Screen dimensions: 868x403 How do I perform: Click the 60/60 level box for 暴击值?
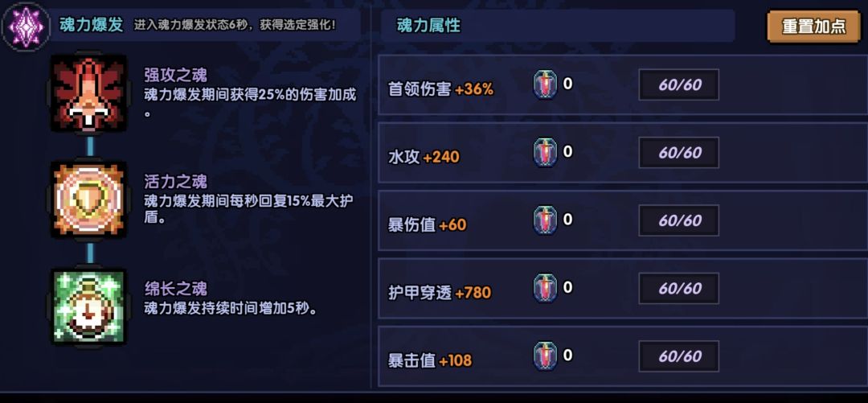(x=679, y=356)
